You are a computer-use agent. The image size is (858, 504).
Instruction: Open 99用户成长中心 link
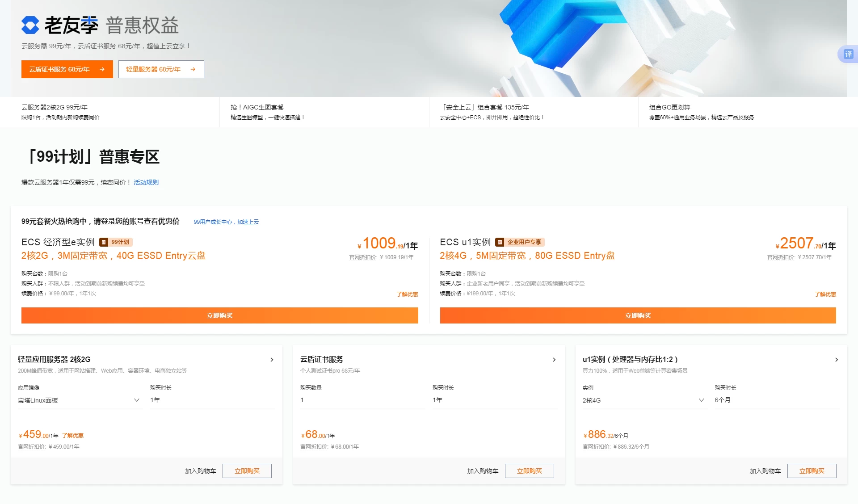click(226, 222)
